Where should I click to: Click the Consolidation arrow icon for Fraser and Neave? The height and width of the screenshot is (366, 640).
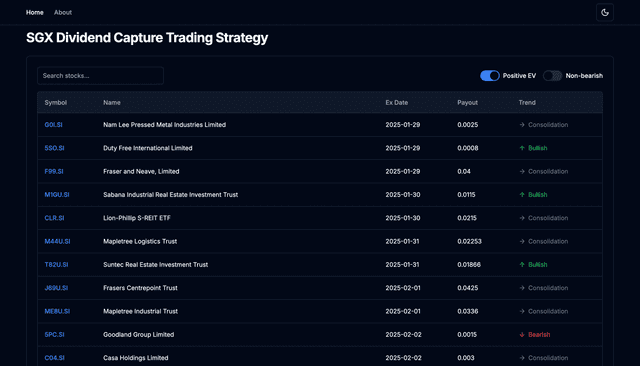tap(522, 171)
